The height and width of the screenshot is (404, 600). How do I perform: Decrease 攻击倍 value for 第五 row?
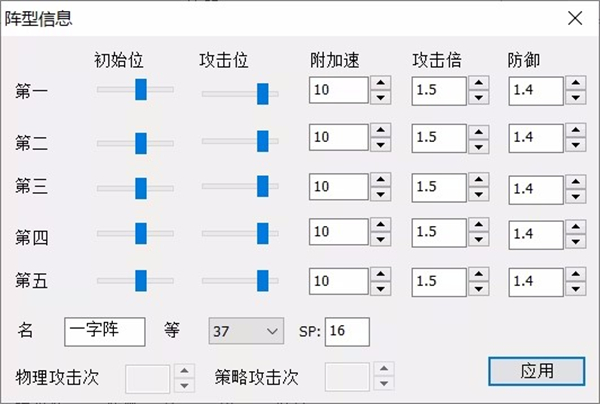point(479,288)
